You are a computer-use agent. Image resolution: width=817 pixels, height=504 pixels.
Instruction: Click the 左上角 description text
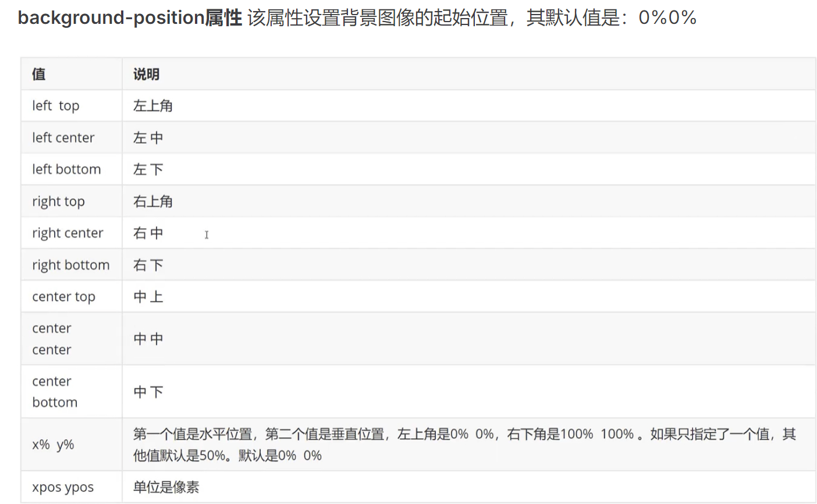(x=153, y=106)
